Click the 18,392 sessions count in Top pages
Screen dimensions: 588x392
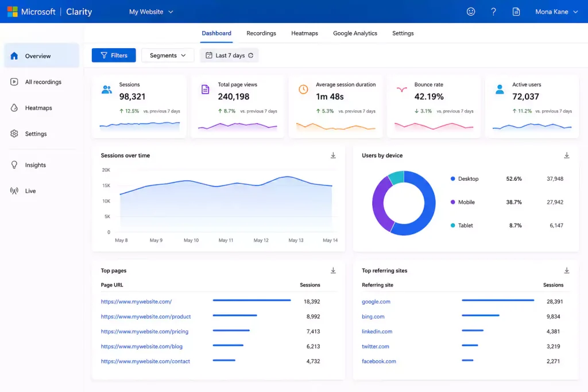point(312,301)
